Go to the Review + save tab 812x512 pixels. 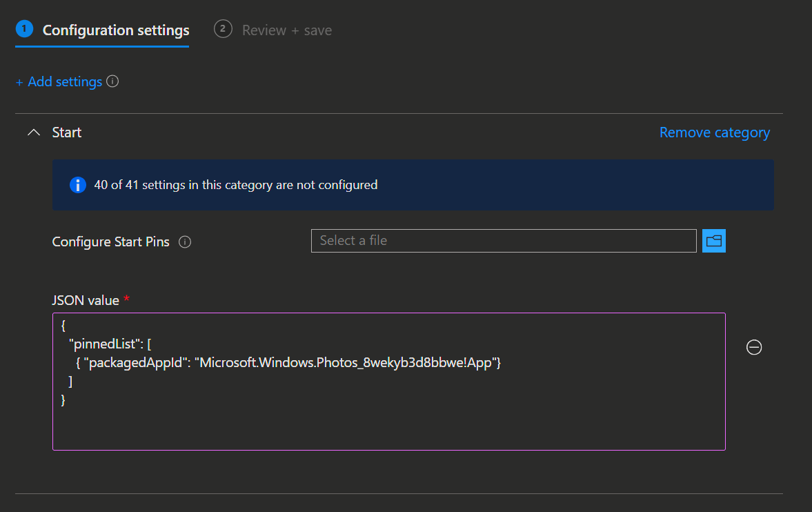286,30
